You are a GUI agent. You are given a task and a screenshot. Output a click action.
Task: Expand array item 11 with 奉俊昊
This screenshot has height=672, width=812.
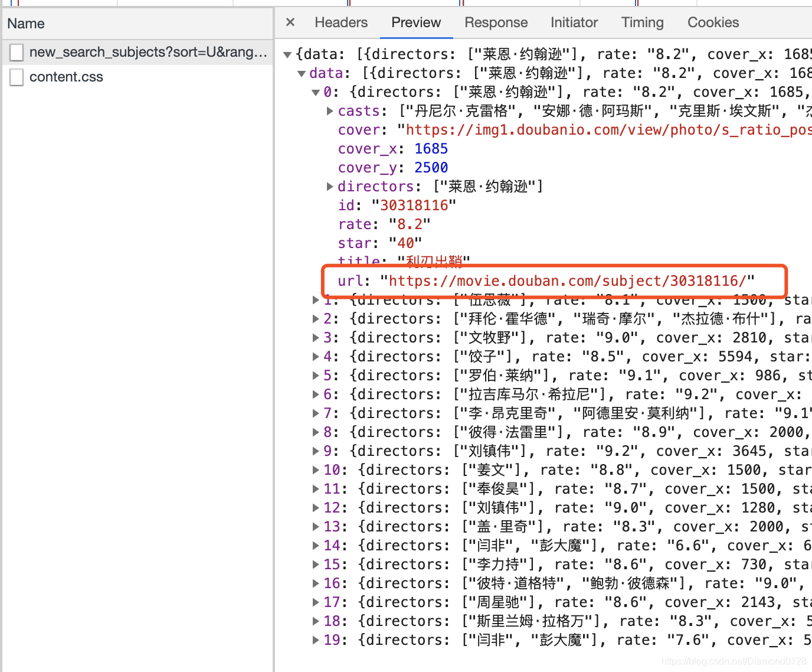pos(316,489)
